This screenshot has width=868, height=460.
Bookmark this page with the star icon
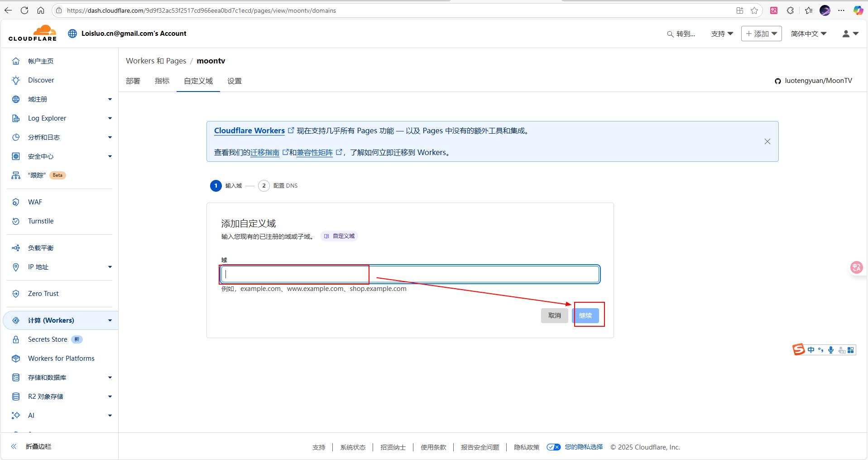tap(754, 10)
